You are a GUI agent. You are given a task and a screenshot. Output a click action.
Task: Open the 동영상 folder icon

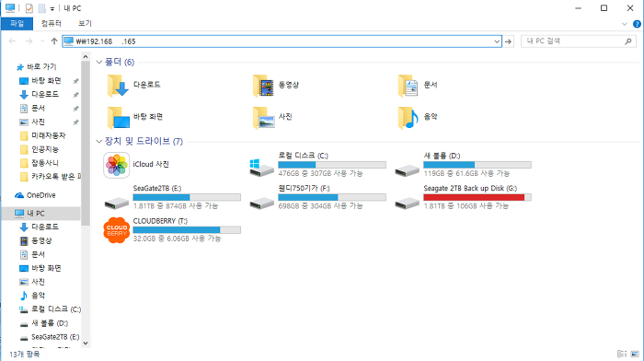(x=263, y=86)
